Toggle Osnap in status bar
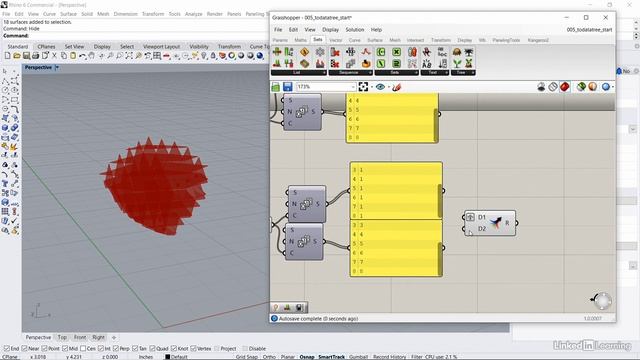This screenshot has height=360, width=640. coord(307,357)
